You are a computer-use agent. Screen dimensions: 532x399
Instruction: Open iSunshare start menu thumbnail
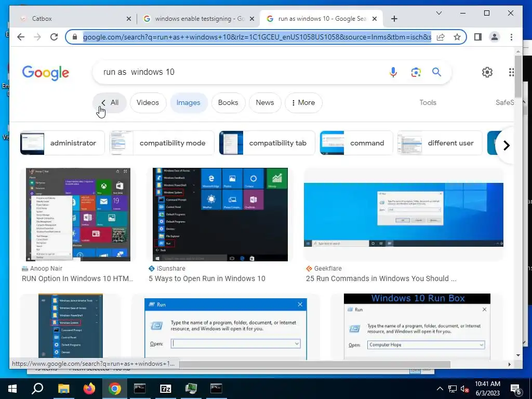pos(220,215)
